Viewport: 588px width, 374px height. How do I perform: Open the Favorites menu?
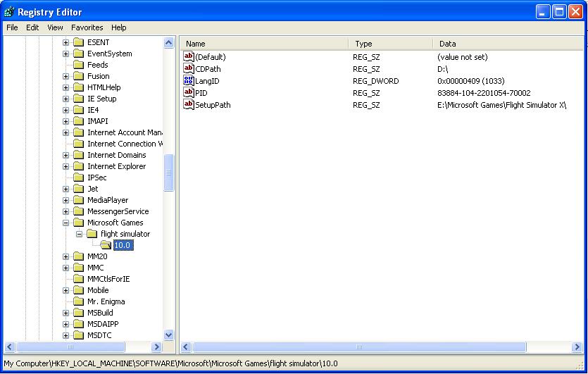point(87,27)
